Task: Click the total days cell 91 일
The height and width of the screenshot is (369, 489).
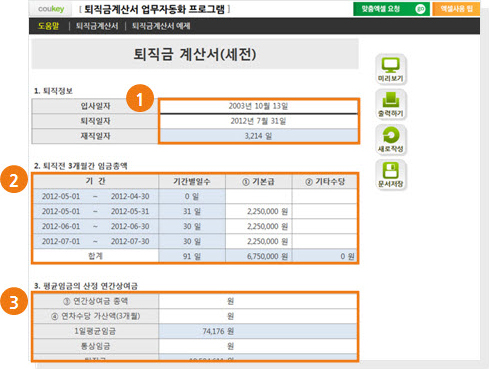Action: (192, 256)
